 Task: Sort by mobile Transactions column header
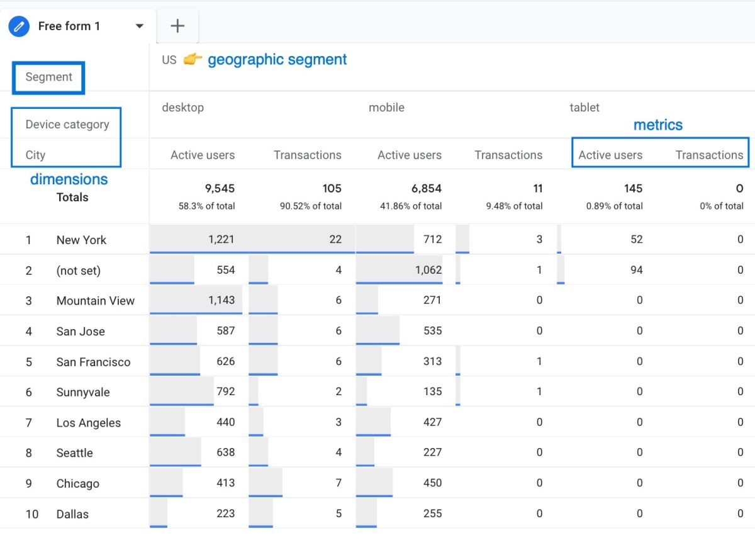pyautogui.click(x=508, y=155)
